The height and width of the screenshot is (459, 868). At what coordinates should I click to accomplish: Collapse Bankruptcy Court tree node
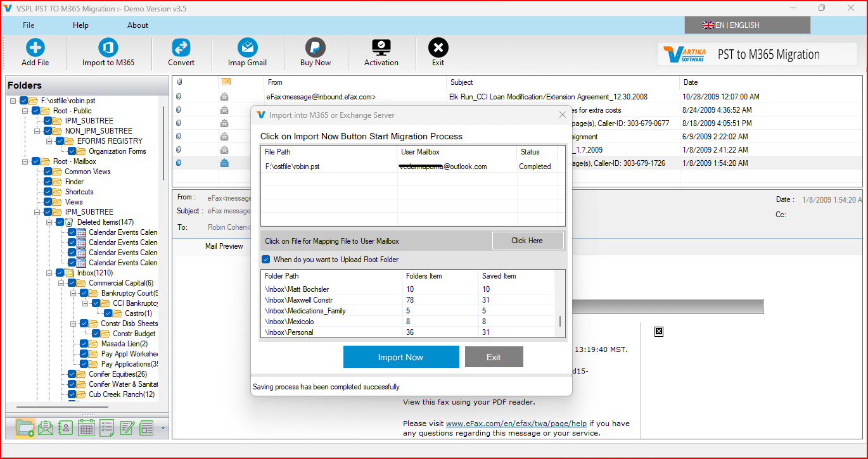[73, 293]
